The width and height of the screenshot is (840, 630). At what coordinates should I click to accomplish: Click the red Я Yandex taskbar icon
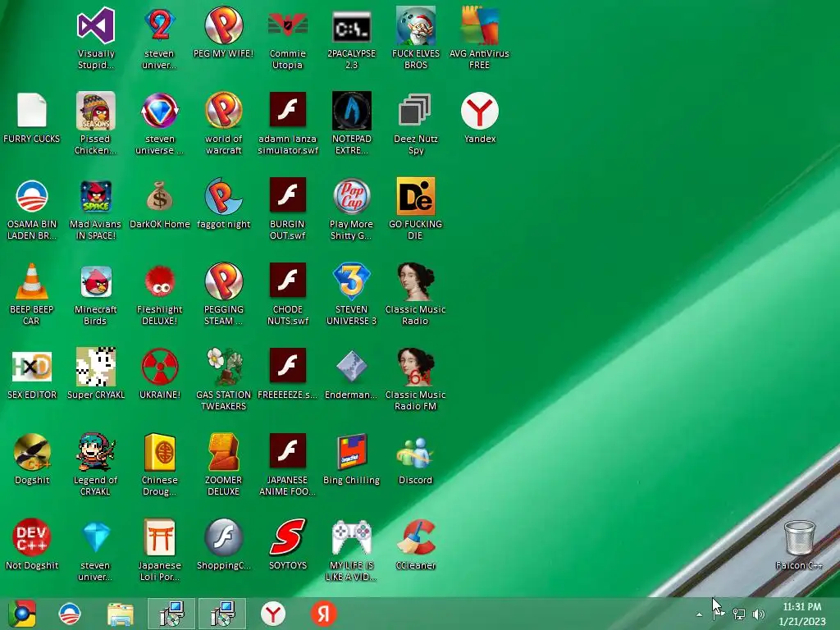[x=323, y=614]
